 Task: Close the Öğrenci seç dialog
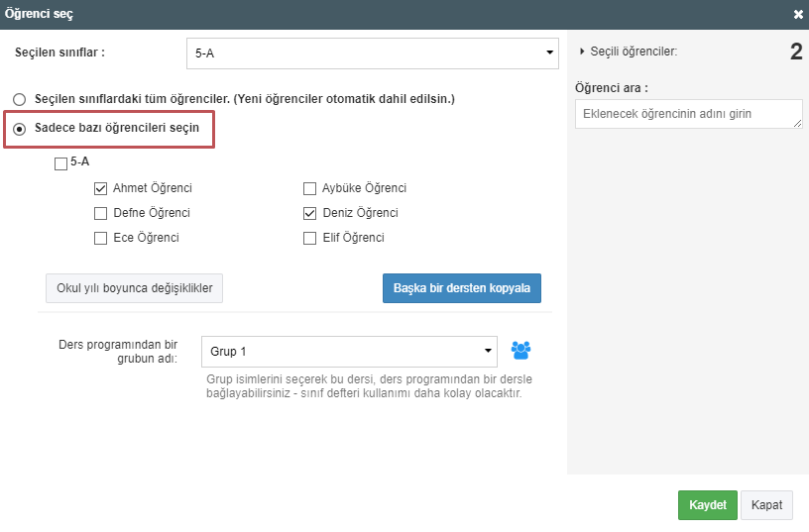point(798,15)
